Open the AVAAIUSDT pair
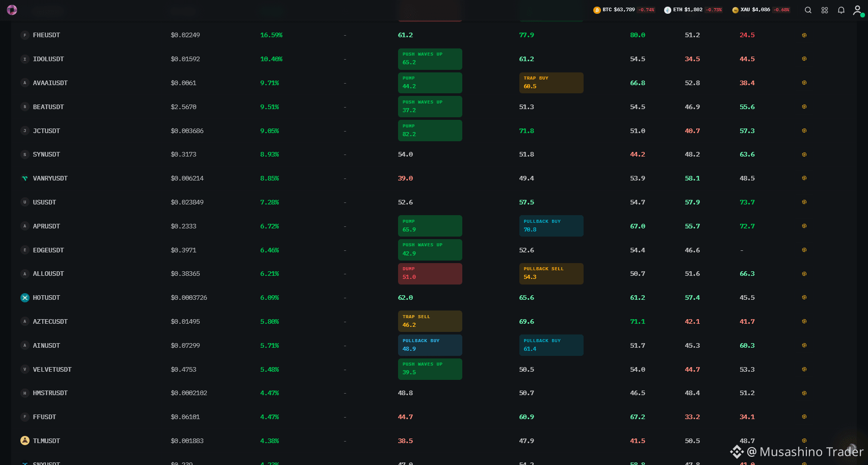 [50, 83]
